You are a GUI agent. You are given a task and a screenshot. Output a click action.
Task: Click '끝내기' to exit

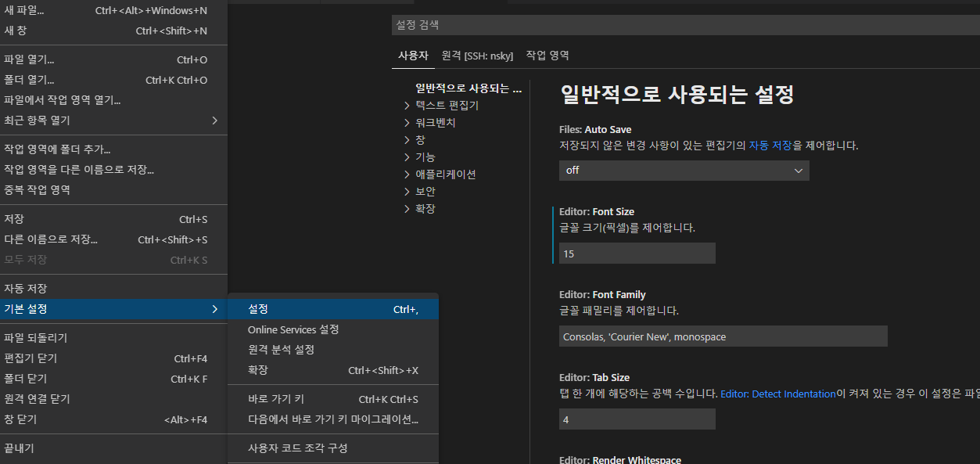[x=113, y=448]
